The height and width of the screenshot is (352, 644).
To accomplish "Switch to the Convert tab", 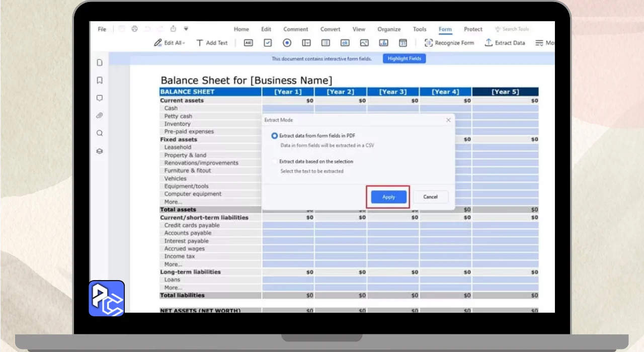I will [330, 29].
